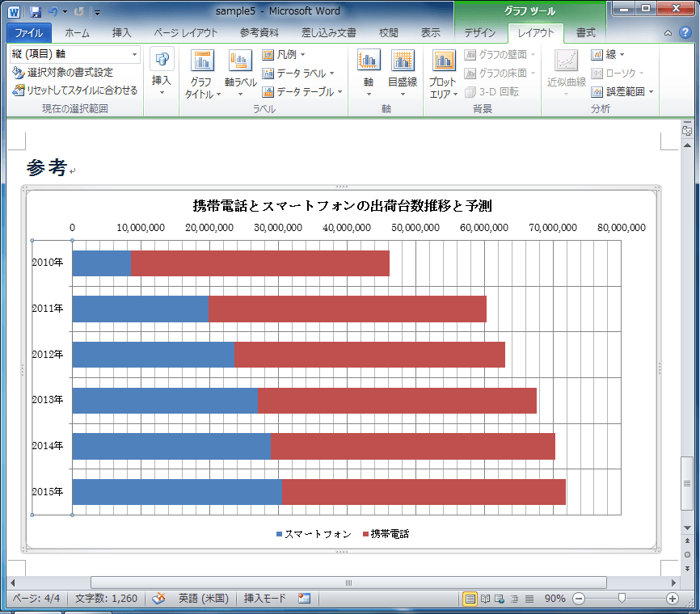Switch to the 書式 chart tools tab
This screenshot has height=614, width=700.
point(586,32)
